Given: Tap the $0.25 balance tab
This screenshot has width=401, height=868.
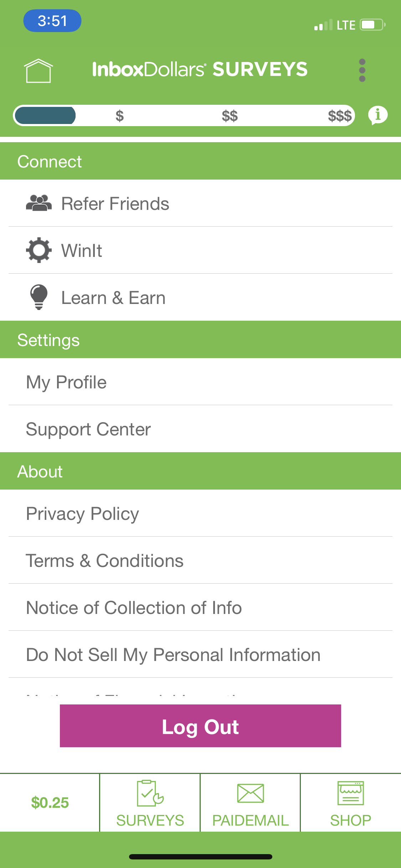Looking at the screenshot, I should [50, 803].
